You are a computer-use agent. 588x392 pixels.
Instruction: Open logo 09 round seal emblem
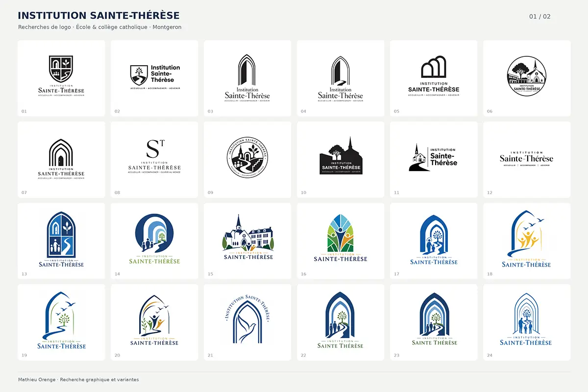(247, 160)
